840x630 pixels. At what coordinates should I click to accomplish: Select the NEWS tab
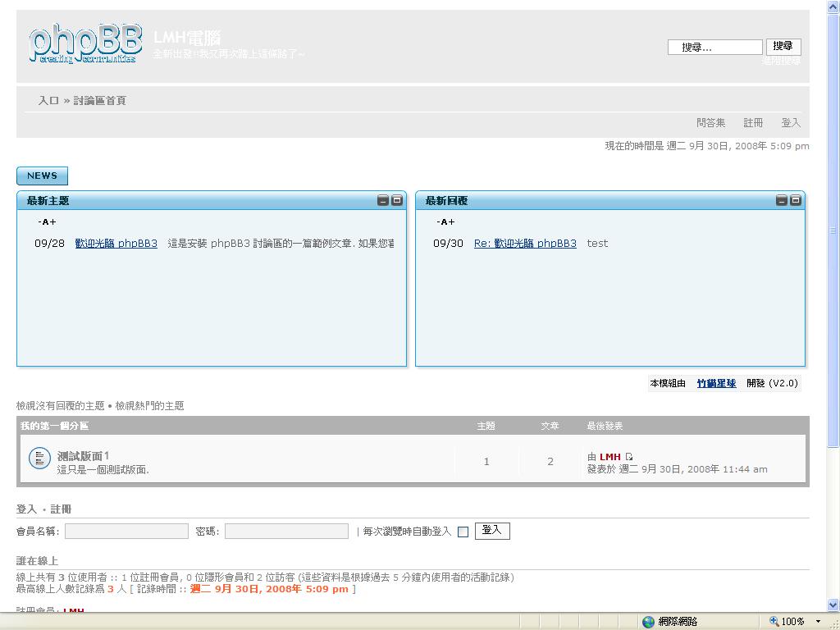(43, 176)
